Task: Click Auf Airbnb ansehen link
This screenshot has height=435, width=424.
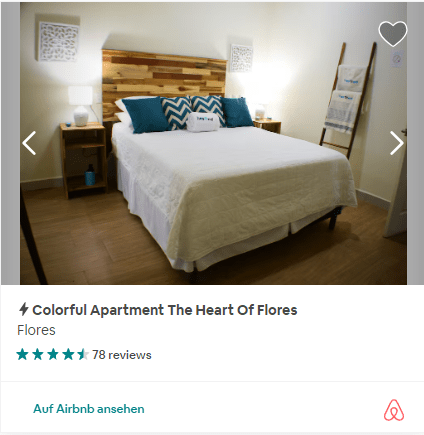Action: pyautogui.click(x=89, y=409)
